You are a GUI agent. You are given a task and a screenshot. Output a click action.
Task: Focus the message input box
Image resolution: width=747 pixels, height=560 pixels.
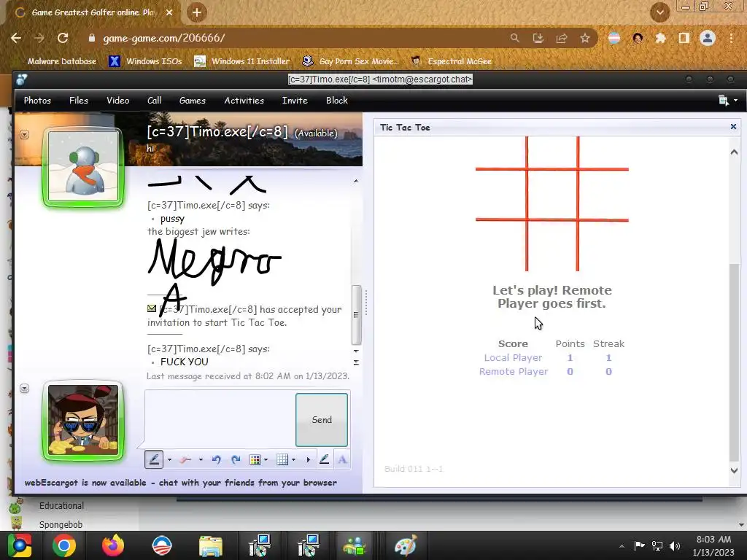click(220, 419)
